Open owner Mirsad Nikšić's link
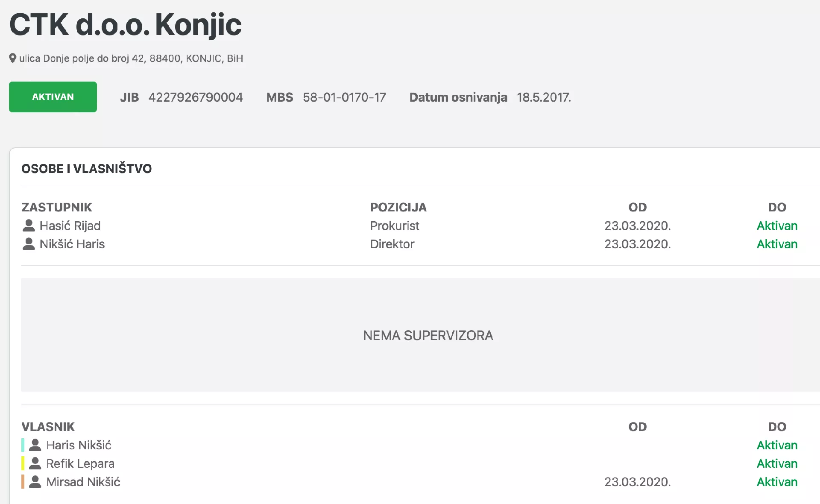This screenshot has width=820, height=504. click(x=83, y=482)
